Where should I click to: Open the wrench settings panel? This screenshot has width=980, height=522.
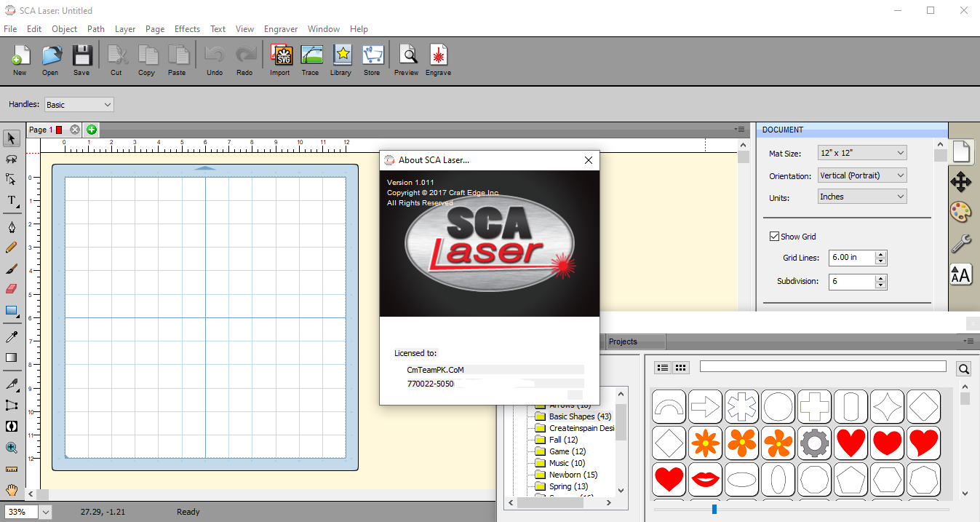coord(961,243)
